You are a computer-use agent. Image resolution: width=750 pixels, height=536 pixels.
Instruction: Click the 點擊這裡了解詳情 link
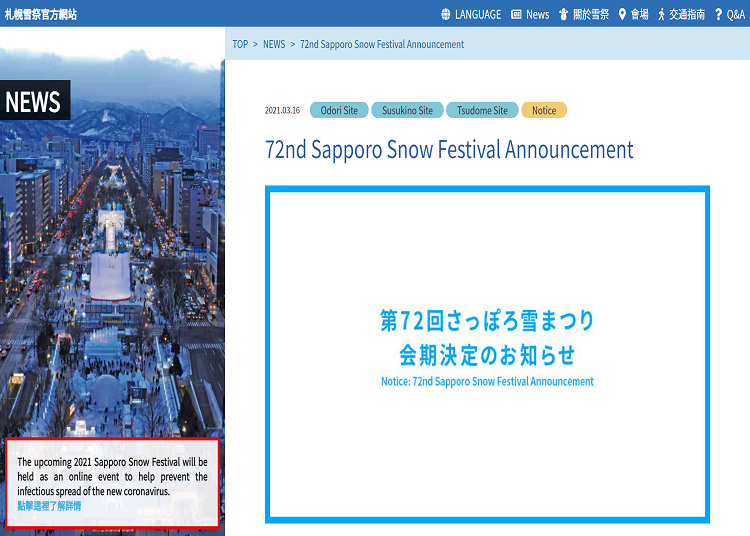(x=49, y=506)
